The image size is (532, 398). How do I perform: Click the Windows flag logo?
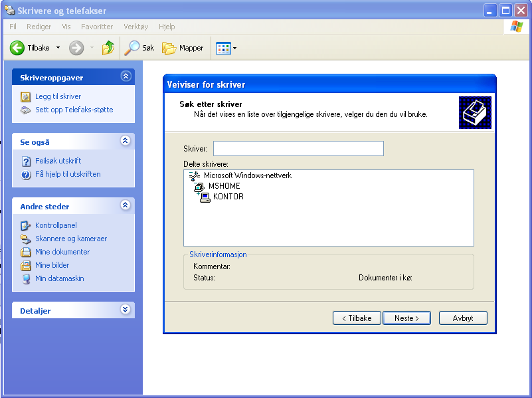517,27
